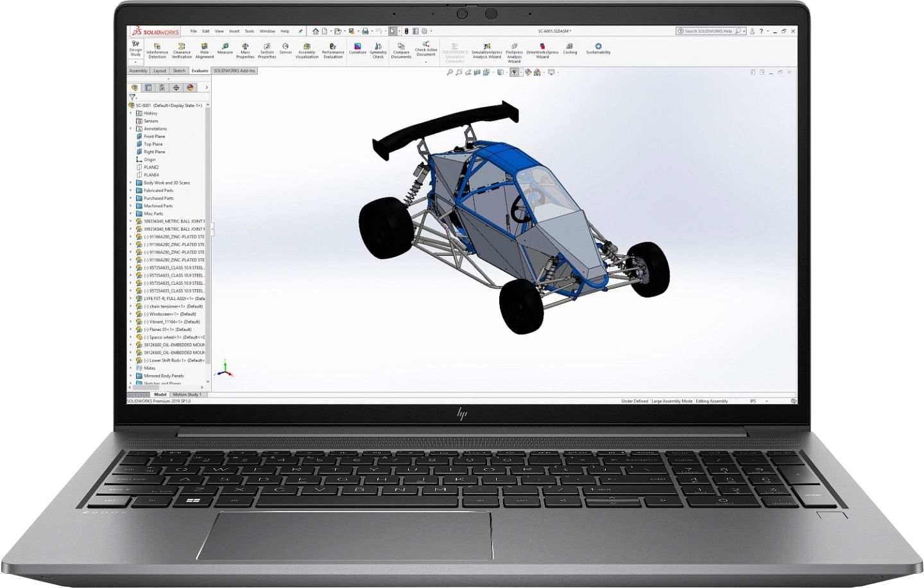Click the Interference Detection tool
The image size is (924, 588).
(157, 50)
